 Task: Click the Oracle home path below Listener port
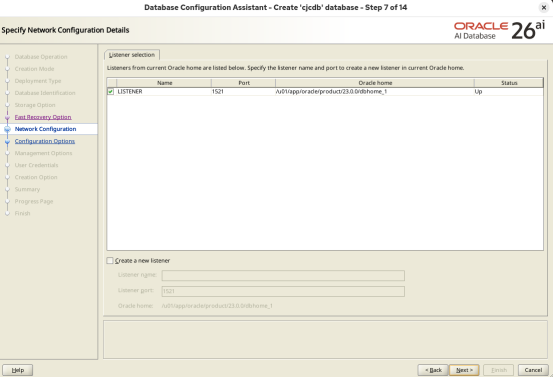click(x=217, y=306)
